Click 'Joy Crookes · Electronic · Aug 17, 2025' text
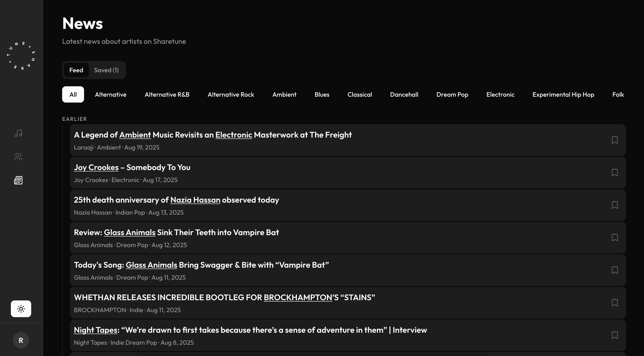The height and width of the screenshot is (356, 644). (x=126, y=180)
